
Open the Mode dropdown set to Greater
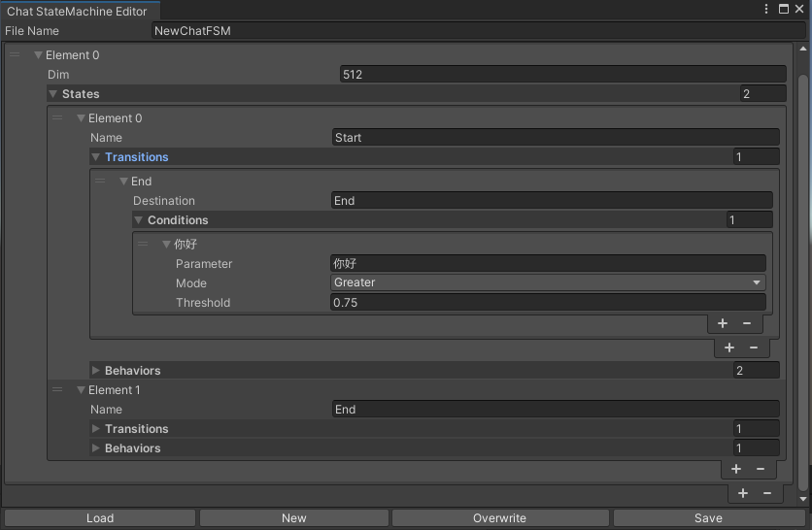548,282
